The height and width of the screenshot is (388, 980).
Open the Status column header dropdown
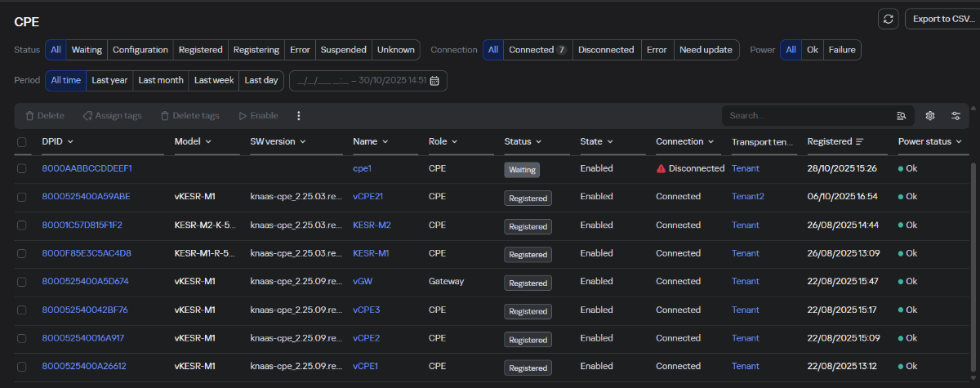(x=538, y=142)
